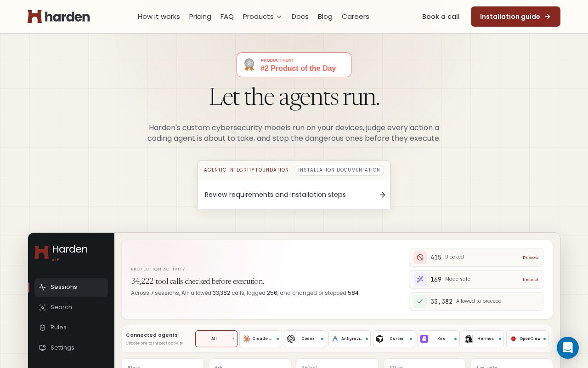Viewport: 588px width, 368px height.
Task: Click the Kiro purple ghost icon
Action: (x=424, y=339)
